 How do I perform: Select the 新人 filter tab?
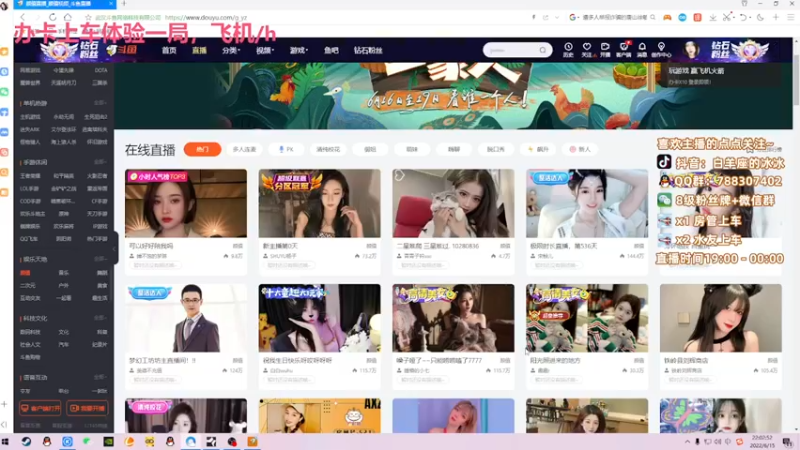pyautogui.click(x=580, y=149)
